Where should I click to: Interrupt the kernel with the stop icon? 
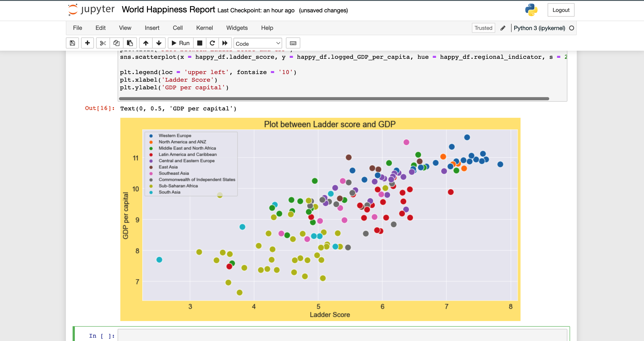pyautogui.click(x=199, y=43)
